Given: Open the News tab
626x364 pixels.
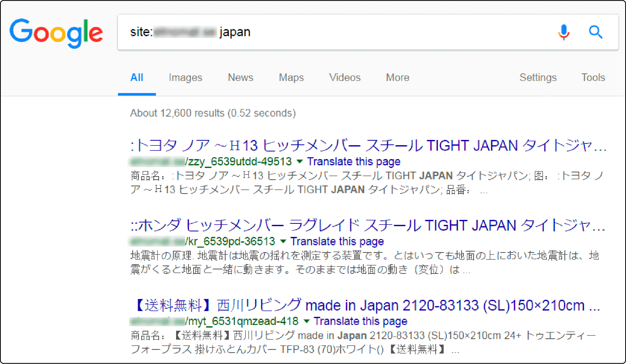Looking at the screenshot, I should click(x=241, y=78).
